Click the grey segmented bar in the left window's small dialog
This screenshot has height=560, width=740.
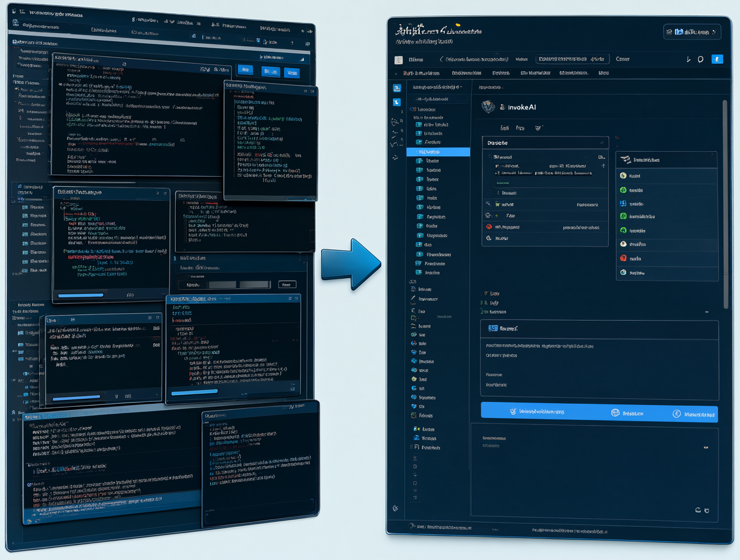(x=239, y=284)
